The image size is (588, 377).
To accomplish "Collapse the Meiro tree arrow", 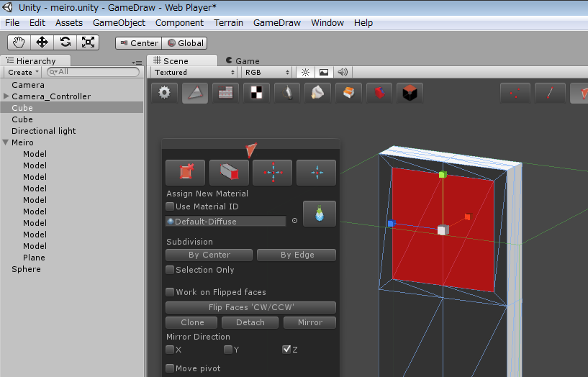I will click(6, 142).
